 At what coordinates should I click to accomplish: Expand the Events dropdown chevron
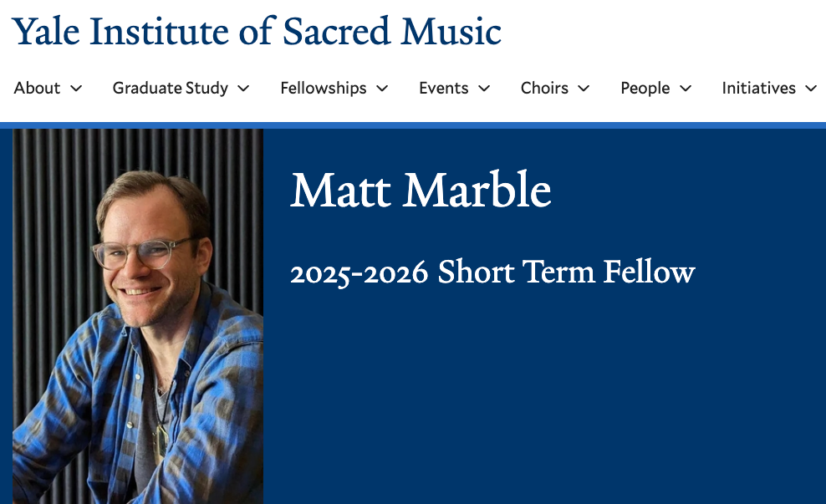(x=484, y=89)
